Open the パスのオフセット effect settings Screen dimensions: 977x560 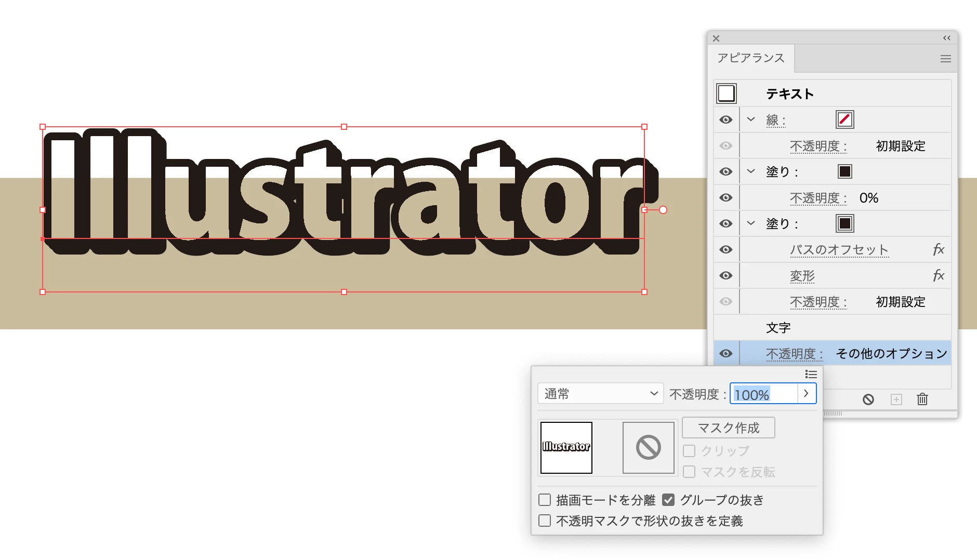(x=839, y=250)
